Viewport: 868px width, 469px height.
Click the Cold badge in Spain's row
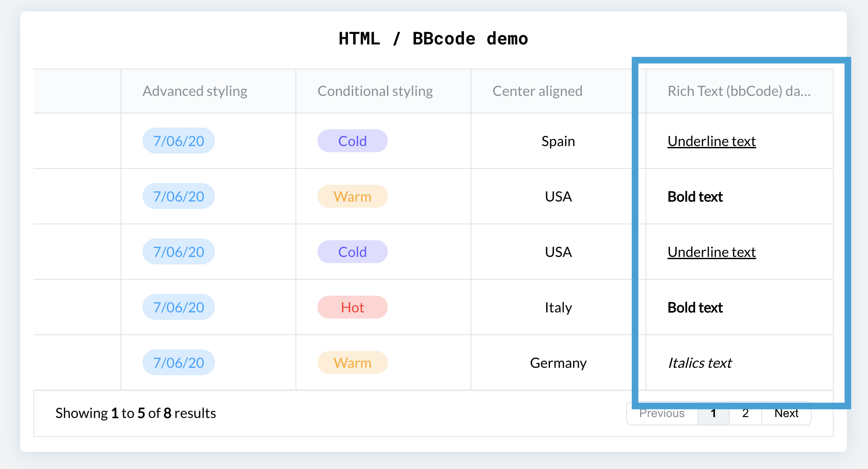click(x=352, y=141)
